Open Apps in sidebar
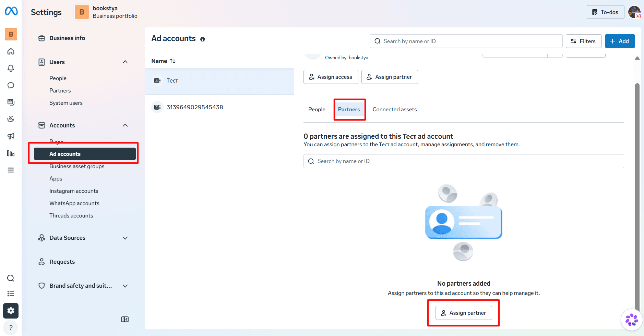 click(x=56, y=179)
